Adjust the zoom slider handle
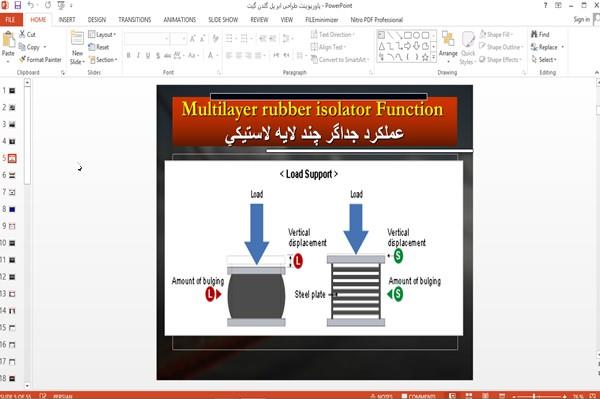Image resolution: width=600 pixels, height=399 pixels. point(534,396)
